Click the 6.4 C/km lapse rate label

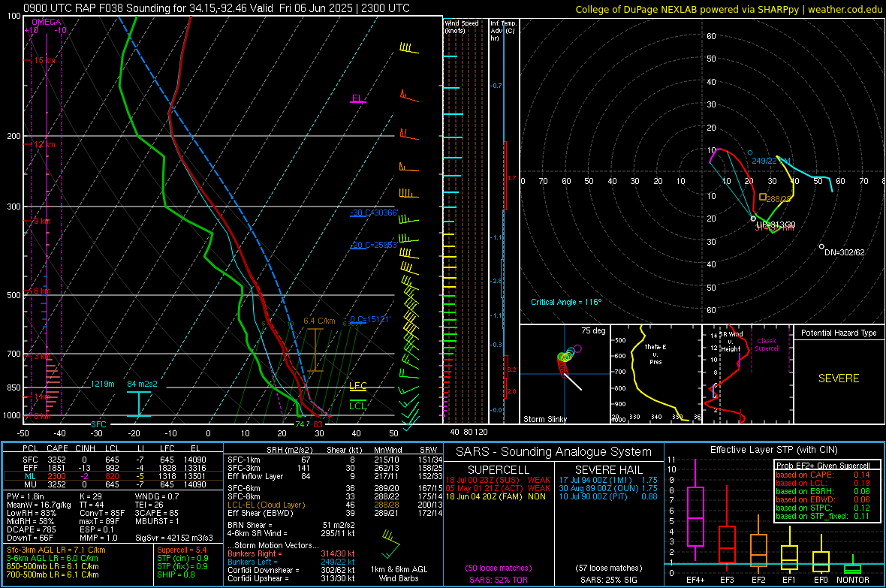319,321
